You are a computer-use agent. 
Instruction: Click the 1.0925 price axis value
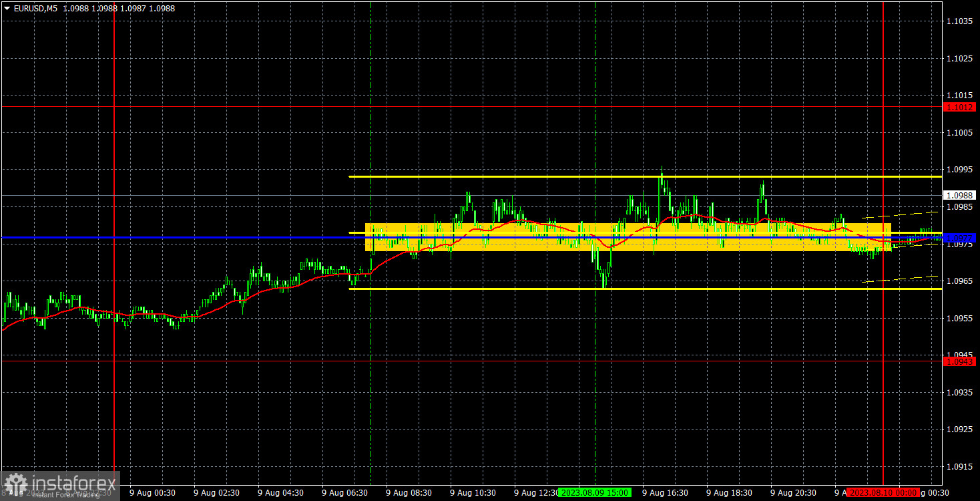click(x=959, y=430)
